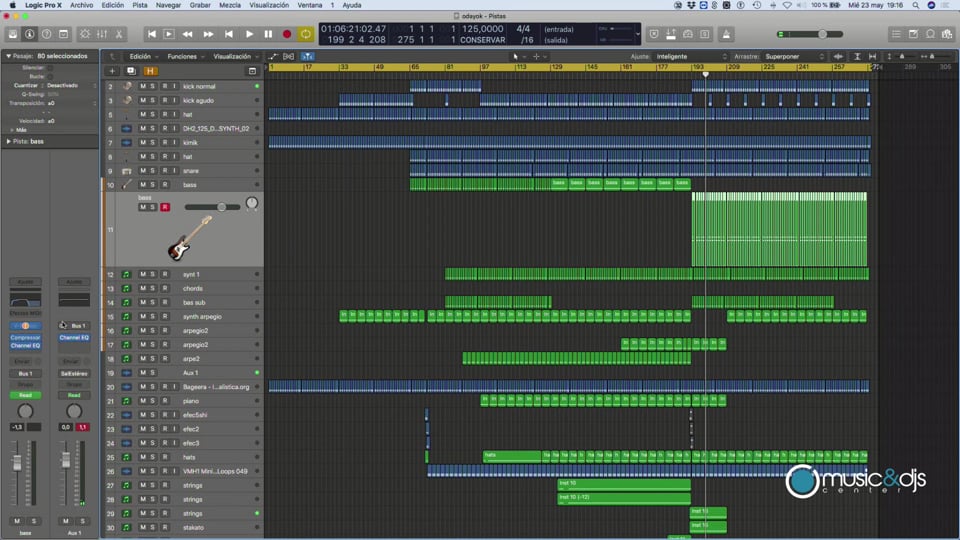The image size is (960, 540).
Task: Click the Solo button on bass channel strip
Action: [34, 521]
